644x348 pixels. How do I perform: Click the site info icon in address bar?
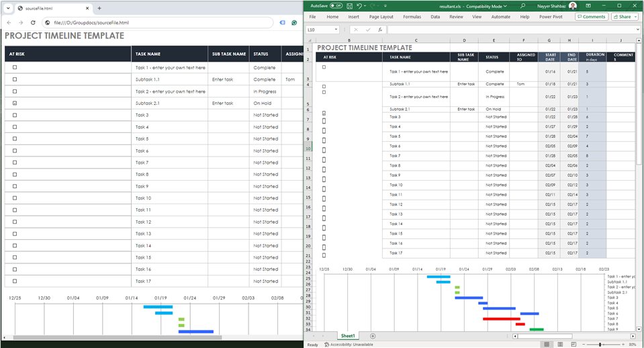[48, 23]
